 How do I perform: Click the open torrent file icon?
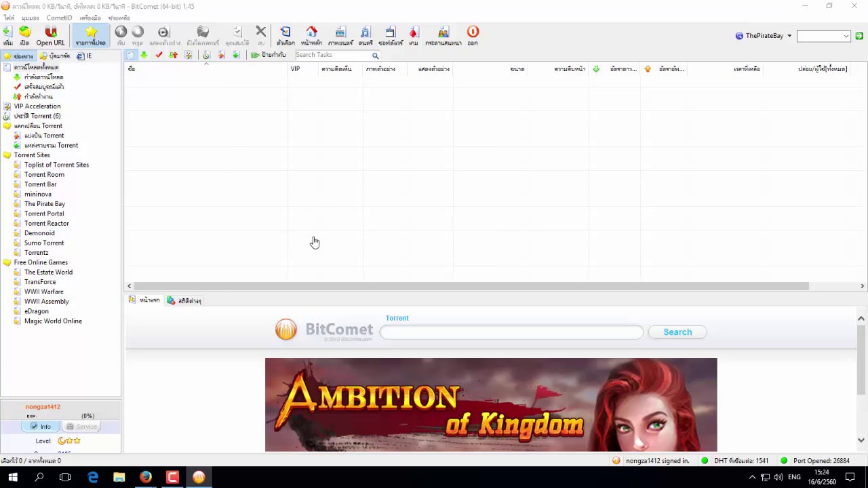pos(24,35)
